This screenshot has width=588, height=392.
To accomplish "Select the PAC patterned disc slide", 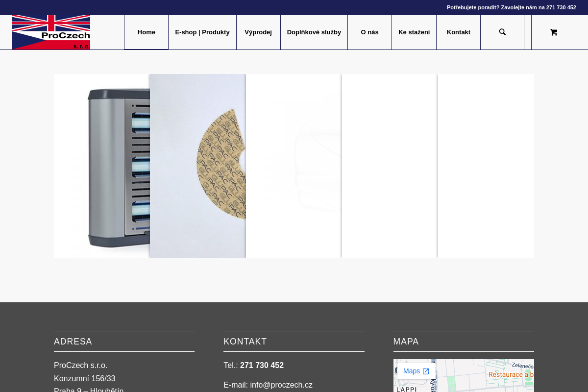I will click(198, 166).
